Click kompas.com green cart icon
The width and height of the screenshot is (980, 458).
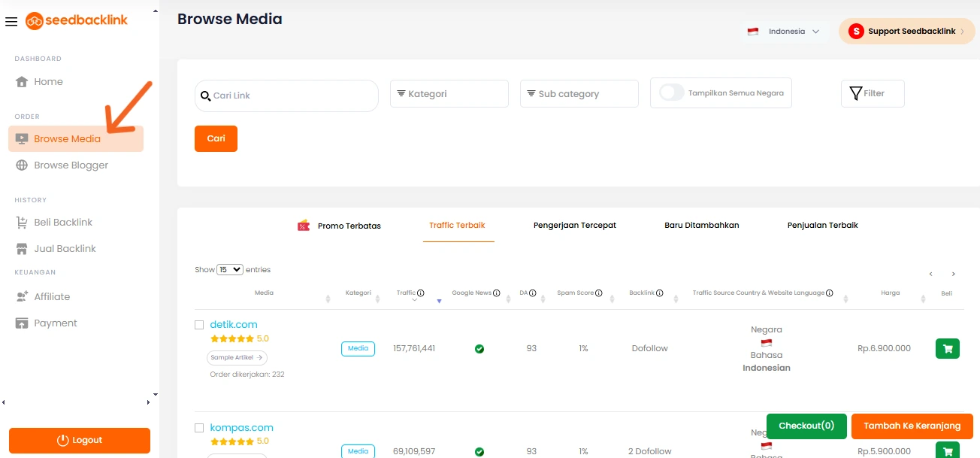[x=948, y=450]
